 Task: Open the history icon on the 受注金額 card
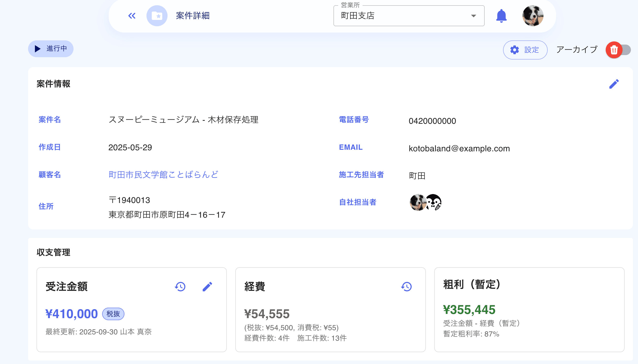coord(180,287)
